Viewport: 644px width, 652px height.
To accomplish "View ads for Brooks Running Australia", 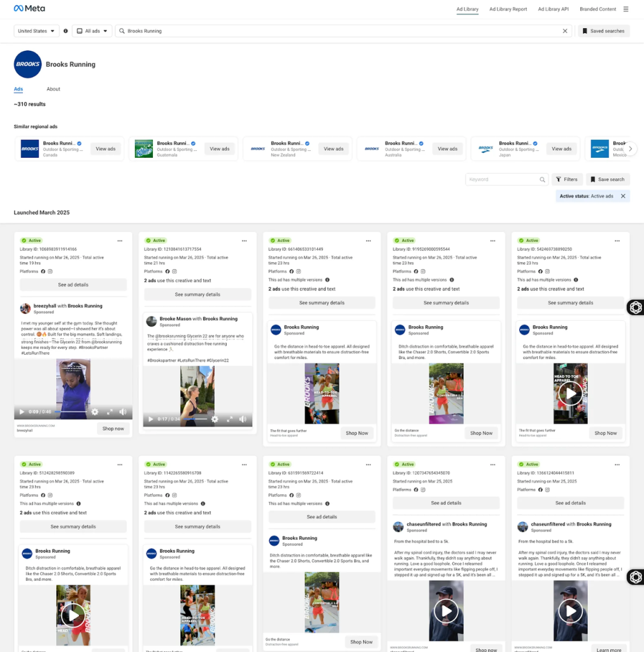I will (448, 149).
